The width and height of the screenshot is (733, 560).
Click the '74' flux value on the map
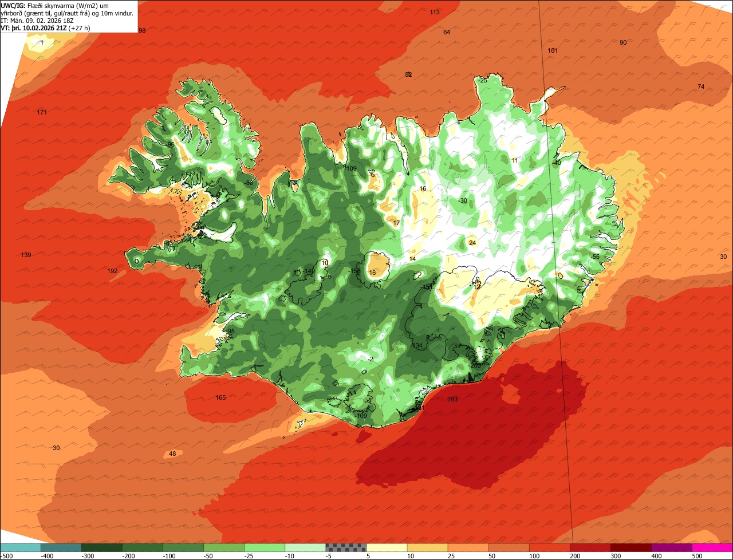pos(701,86)
